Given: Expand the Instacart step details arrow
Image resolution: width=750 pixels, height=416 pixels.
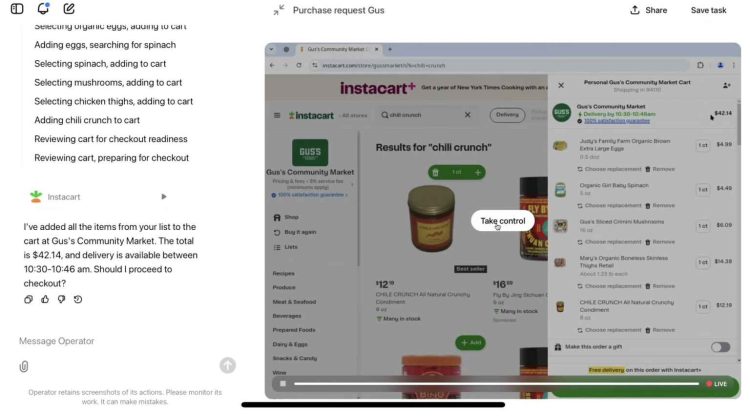Looking at the screenshot, I should click(x=164, y=197).
